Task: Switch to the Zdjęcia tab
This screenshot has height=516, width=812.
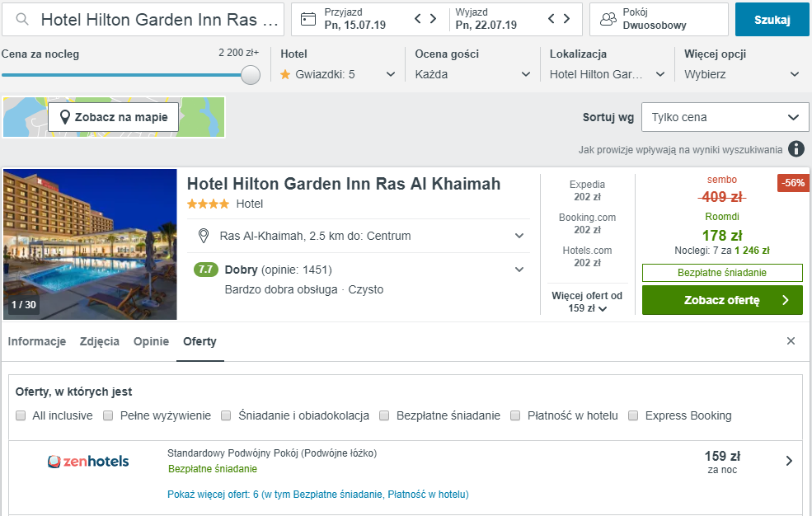Action: pos(100,341)
